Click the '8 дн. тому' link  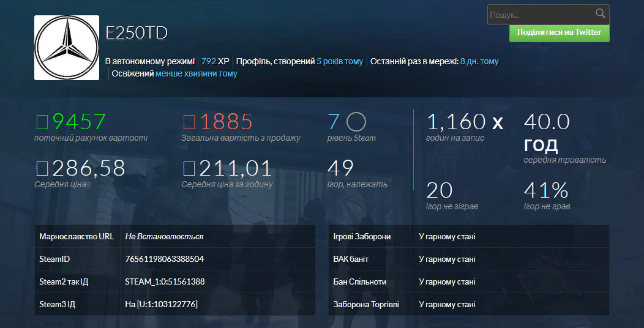click(x=479, y=62)
